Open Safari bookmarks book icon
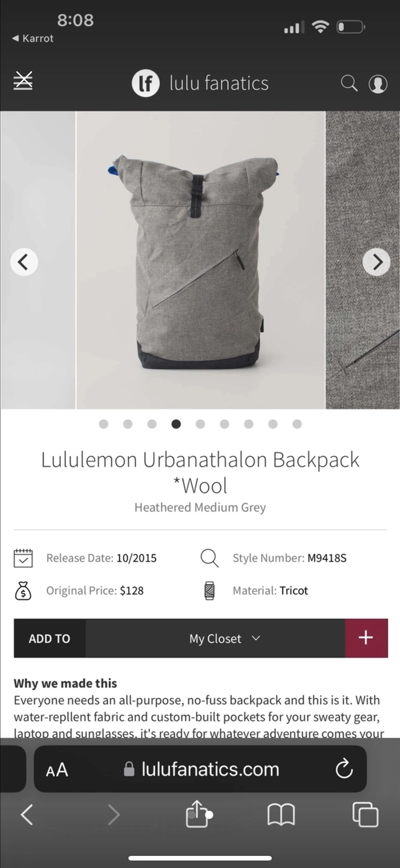 (x=281, y=816)
